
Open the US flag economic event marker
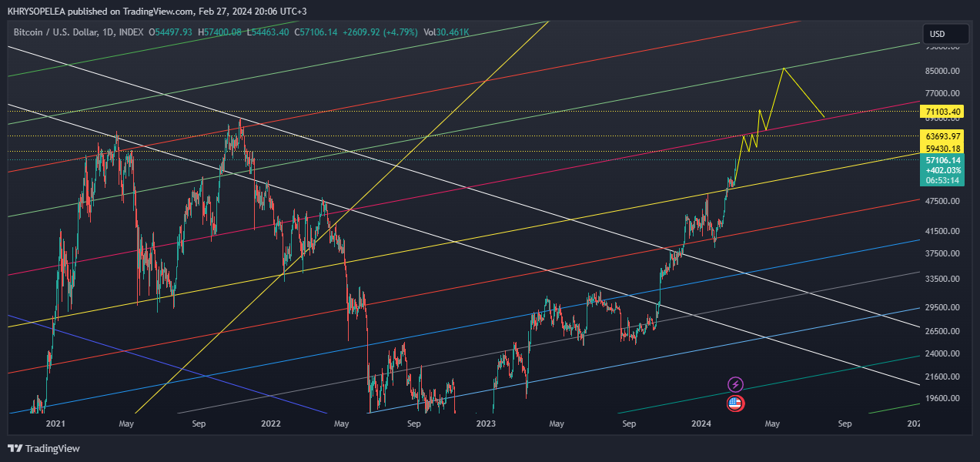(735, 402)
